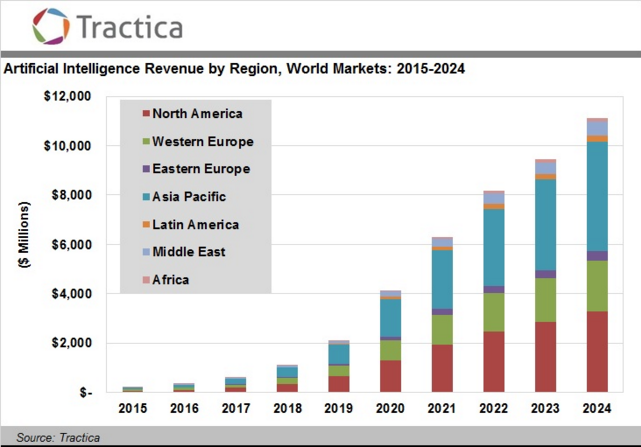The image size is (641, 447).
Task: Select the Western Europe green legend swatch
Action: (146, 142)
